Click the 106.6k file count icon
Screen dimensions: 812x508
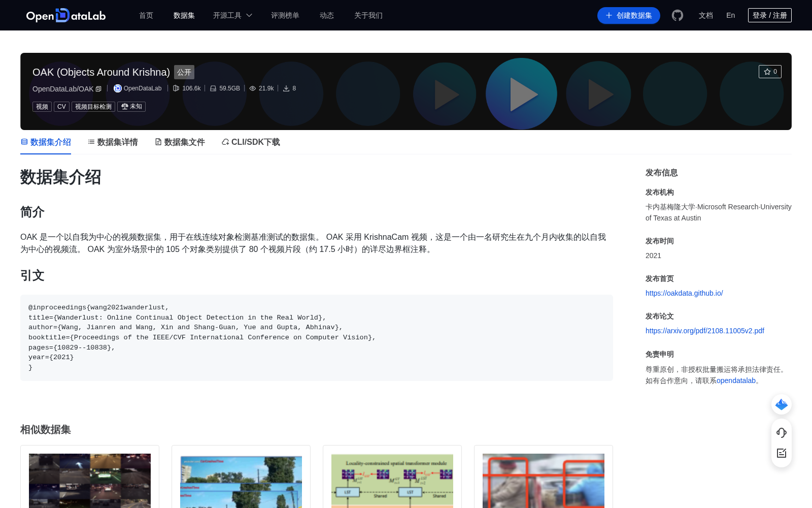coord(176,88)
